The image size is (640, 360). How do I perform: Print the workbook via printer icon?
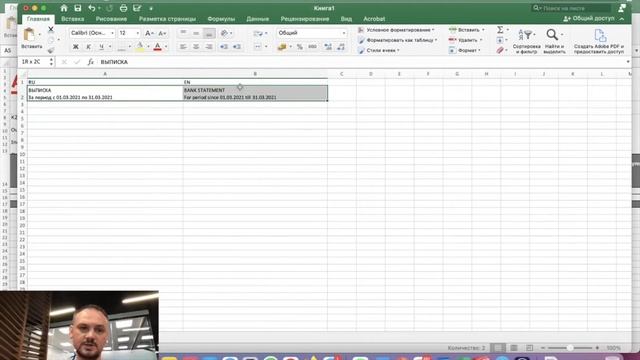pyautogui.click(x=123, y=8)
